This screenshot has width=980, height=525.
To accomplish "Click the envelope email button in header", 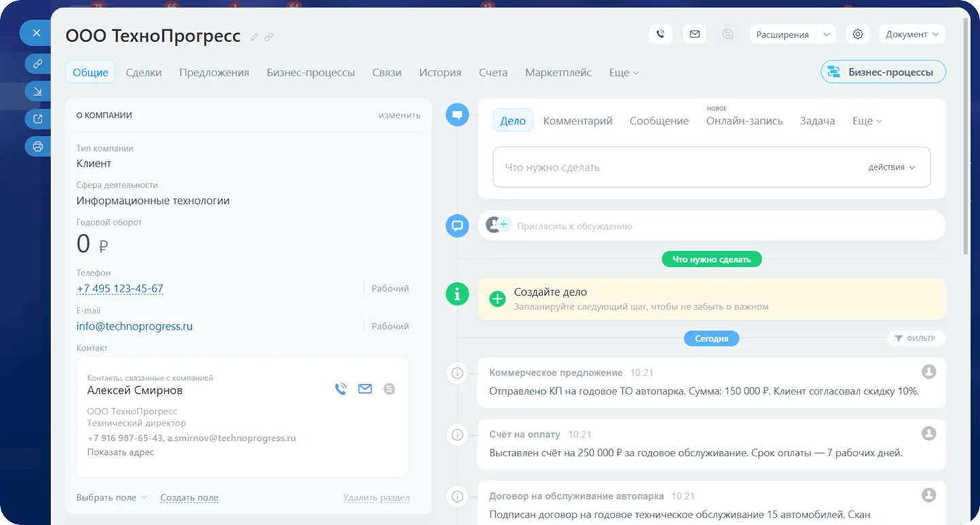I will click(694, 34).
